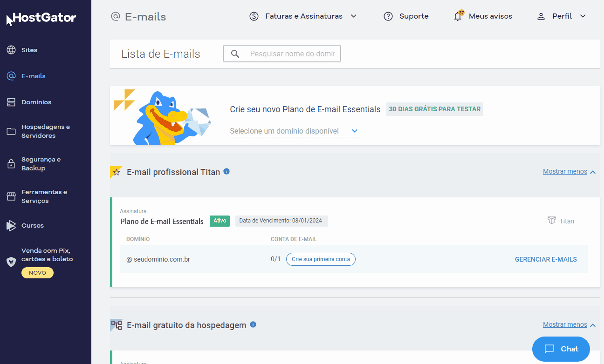604x364 pixels.
Task: Click the star icon of Titan section
Action: (x=117, y=172)
